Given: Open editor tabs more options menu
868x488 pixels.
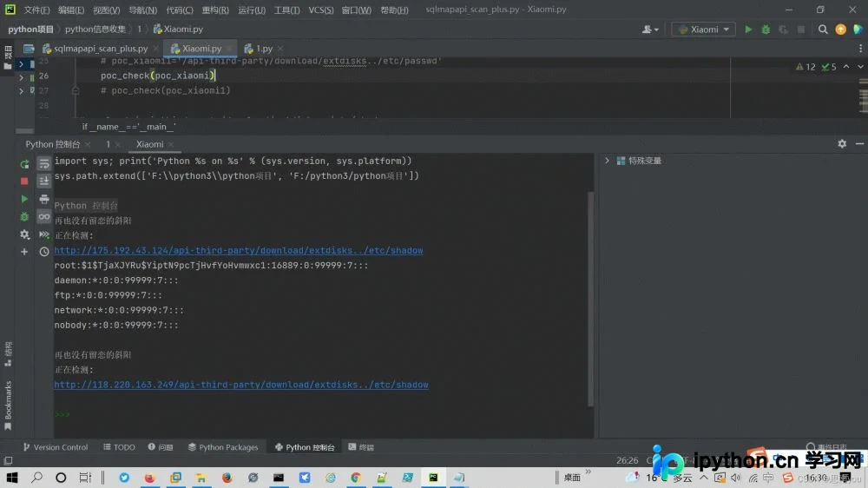Looking at the screenshot, I should (x=860, y=49).
